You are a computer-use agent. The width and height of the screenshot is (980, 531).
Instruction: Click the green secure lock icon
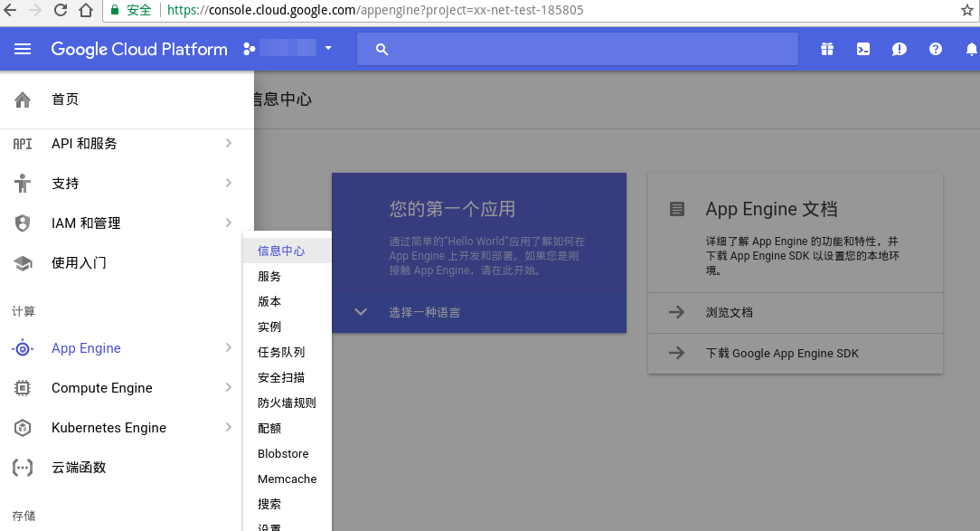115,10
